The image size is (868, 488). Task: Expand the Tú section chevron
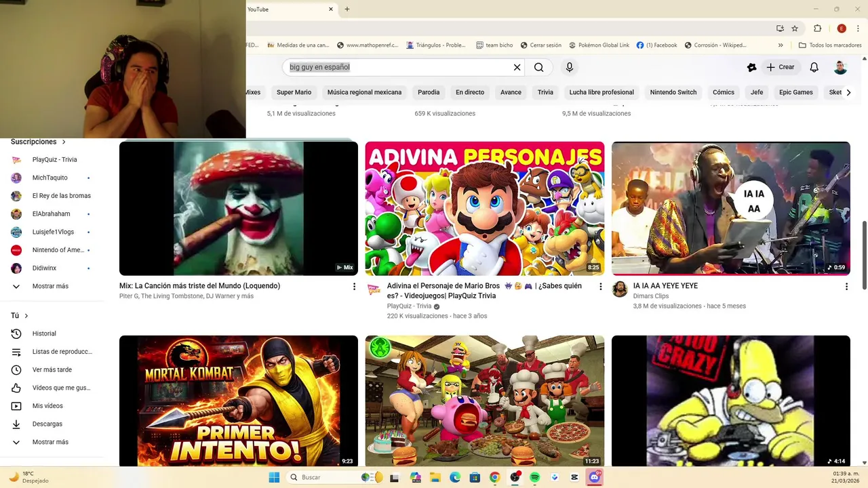[26, 316]
